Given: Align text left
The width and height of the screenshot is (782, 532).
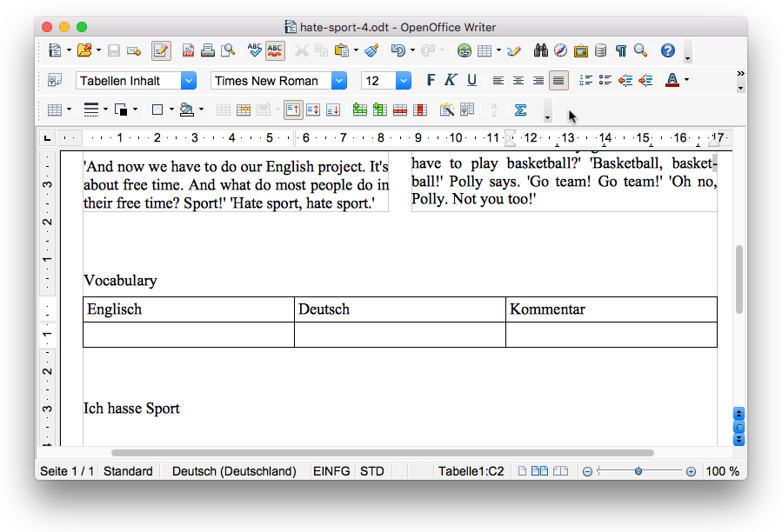Looking at the screenshot, I should point(498,80).
